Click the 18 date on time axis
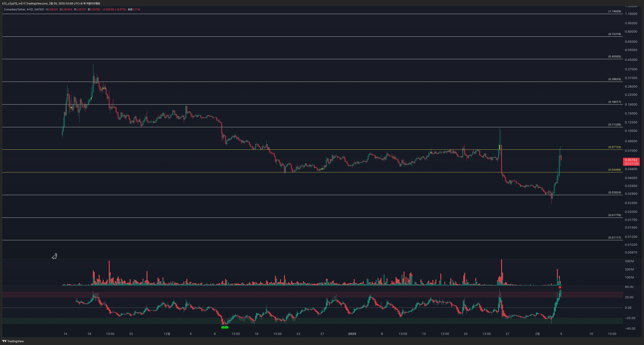The width and height of the screenshot is (644, 345). tap(89, 334)
